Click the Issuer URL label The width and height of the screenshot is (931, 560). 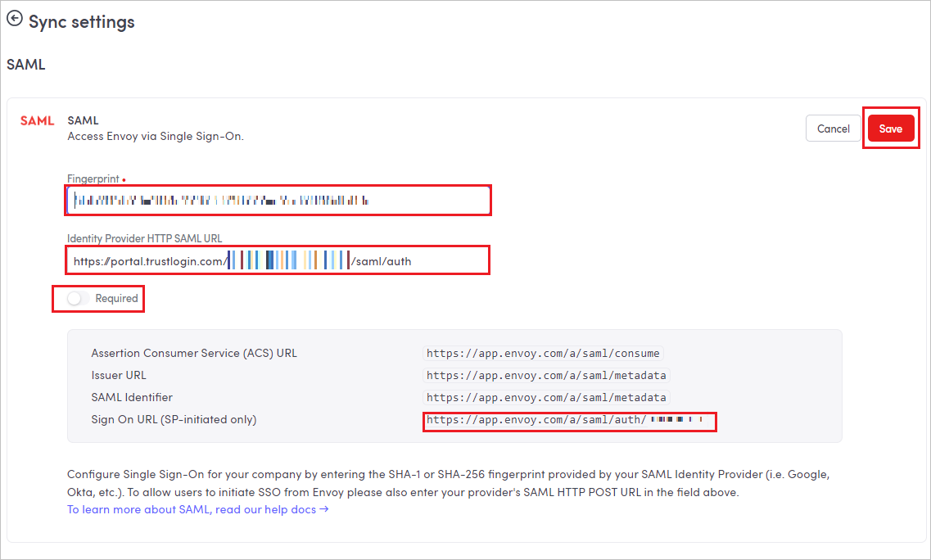tap(119, 375)
